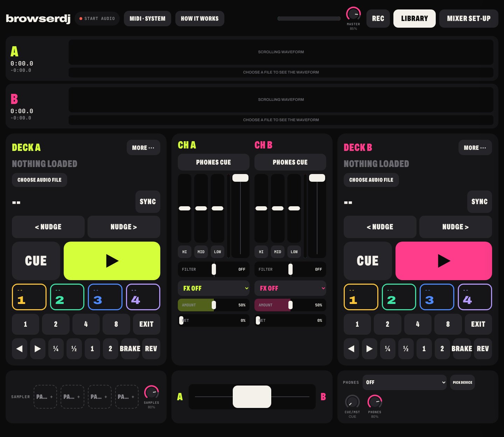The height and width of the screenshot is (437, 504).
Task: Trigger hot cue 1 on Deck A
Action: pyautogui.click(x=29, y=297)
